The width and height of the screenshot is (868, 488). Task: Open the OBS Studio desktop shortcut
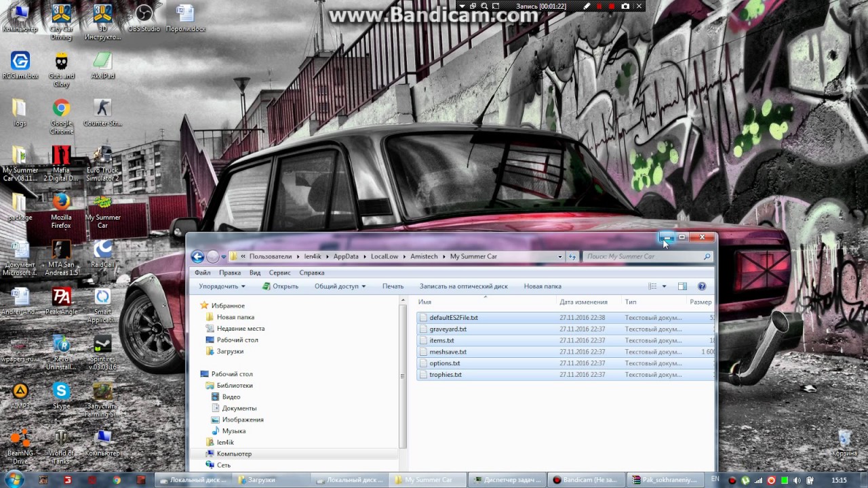pos(144,18)
